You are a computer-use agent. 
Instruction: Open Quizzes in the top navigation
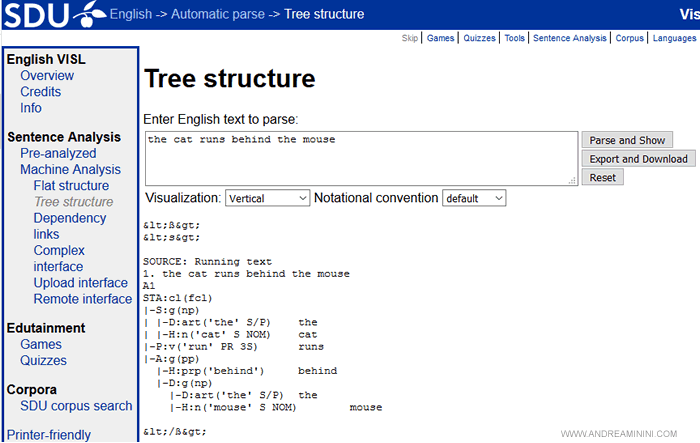480,38
